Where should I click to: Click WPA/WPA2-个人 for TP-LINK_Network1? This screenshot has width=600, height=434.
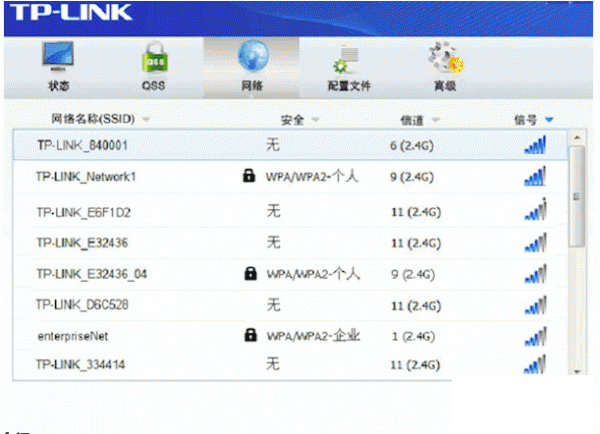coord(312,176)
